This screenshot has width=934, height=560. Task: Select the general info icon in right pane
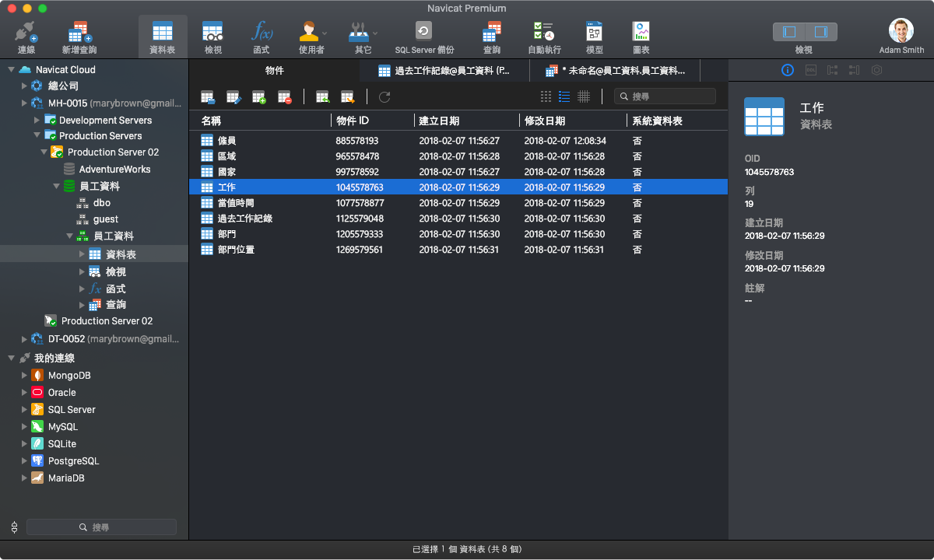click(788, 70)
